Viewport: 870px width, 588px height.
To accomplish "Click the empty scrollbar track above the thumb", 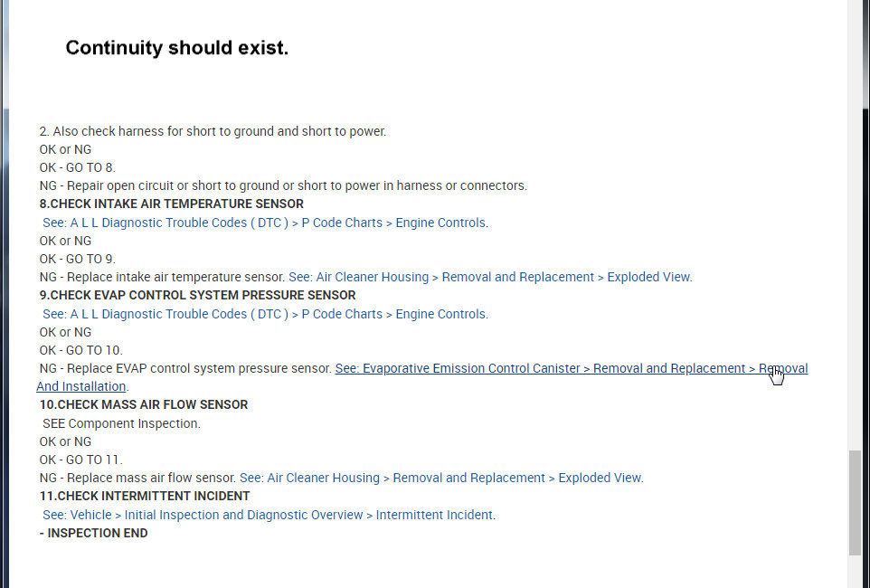I will click(x=855, y=226).
